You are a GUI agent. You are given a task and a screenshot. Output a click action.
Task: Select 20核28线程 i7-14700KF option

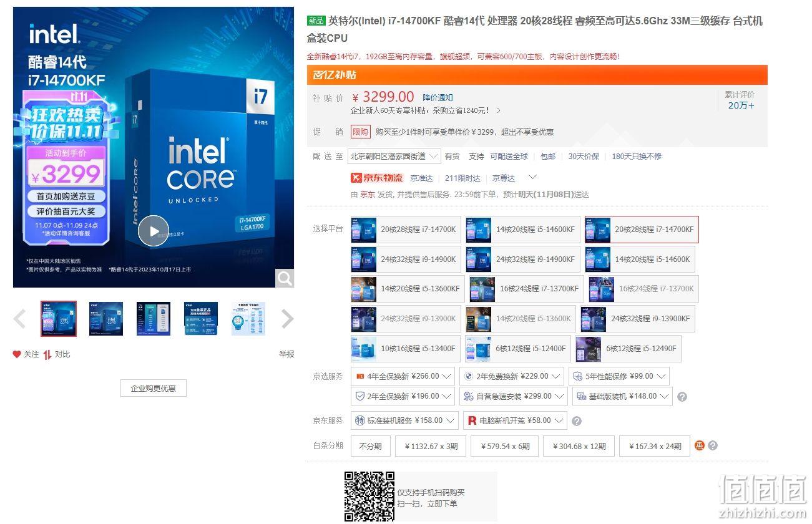(x=642, y=230)
